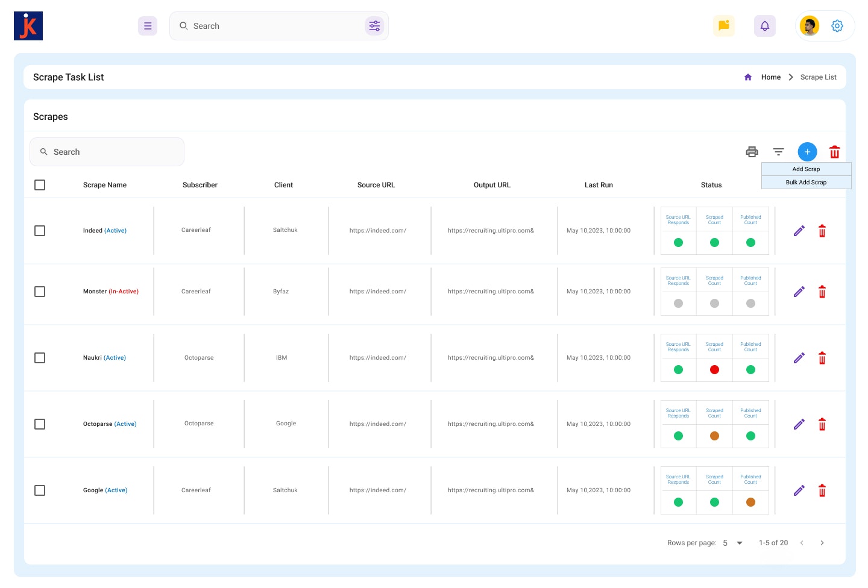Toggle the hamburger menu button

click(x=148, y=26)
